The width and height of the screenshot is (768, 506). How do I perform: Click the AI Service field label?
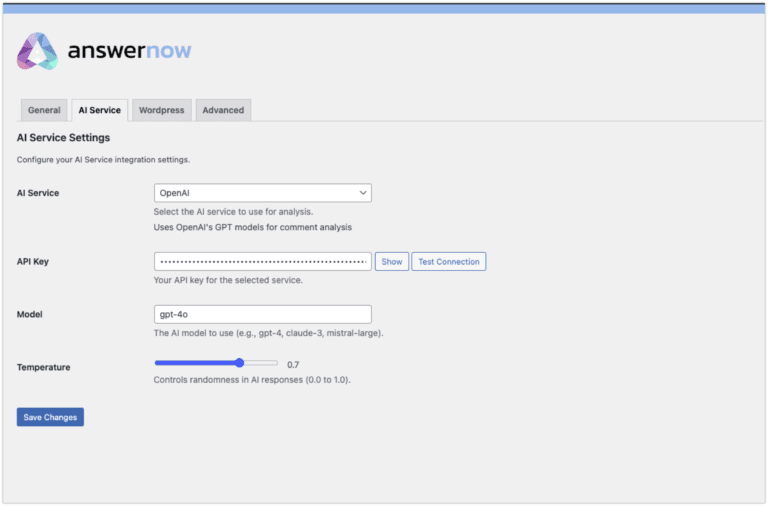[x=38, y=193]
